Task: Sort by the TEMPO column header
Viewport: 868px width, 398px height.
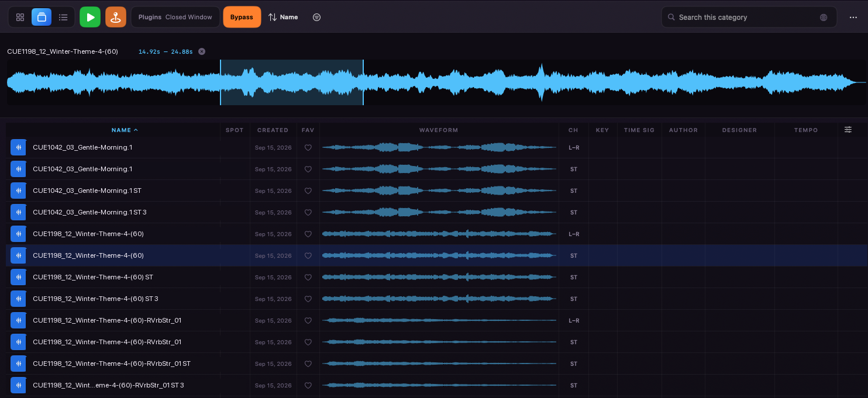Action: (x=806, y=130)
